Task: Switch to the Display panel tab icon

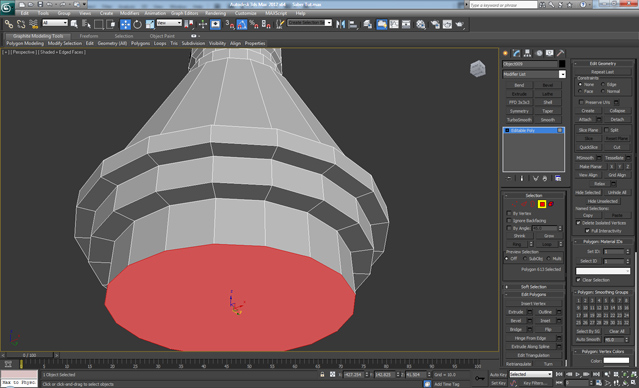Action: tap(550, 53)
